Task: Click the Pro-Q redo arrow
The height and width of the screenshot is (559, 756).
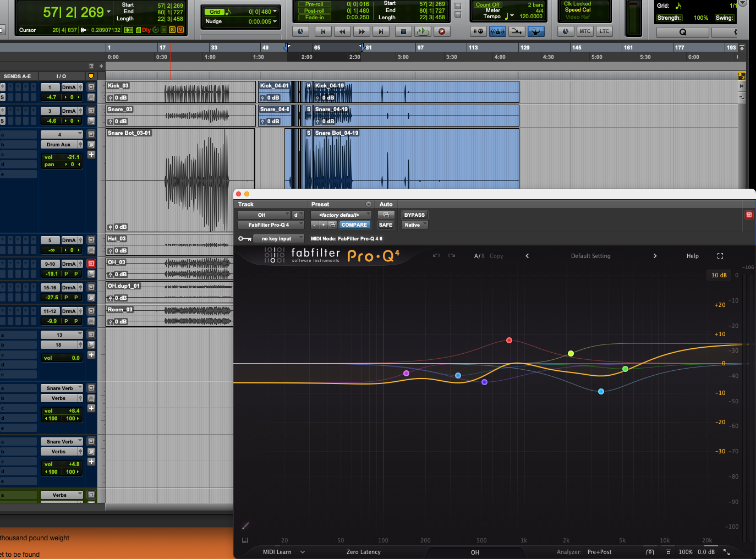Action: [452, 256]
